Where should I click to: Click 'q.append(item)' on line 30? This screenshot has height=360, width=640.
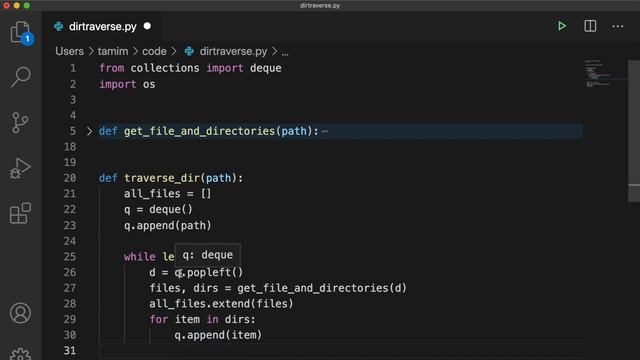coord(218,335)
